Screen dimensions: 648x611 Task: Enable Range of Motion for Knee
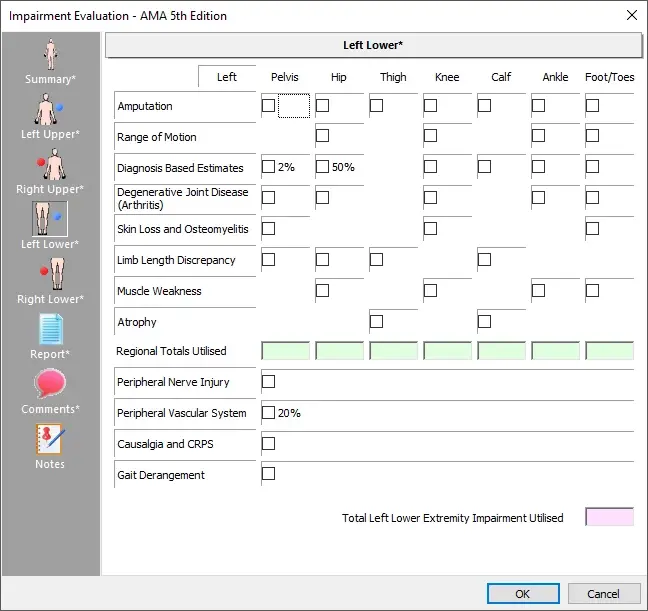(x=430, y=136)
